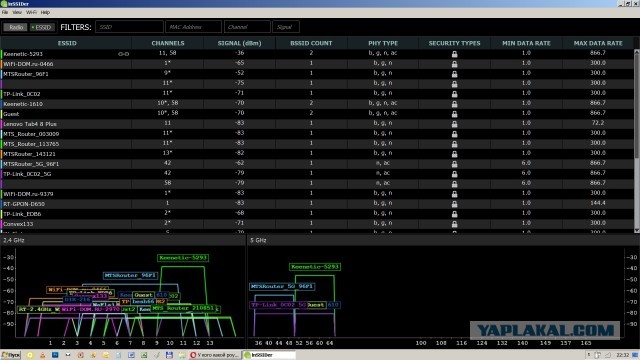The image size is (640, 360).
Task: Click the lock icon for TP-Link_0C02
Action: pyautogui.click(x=454, y=94)
